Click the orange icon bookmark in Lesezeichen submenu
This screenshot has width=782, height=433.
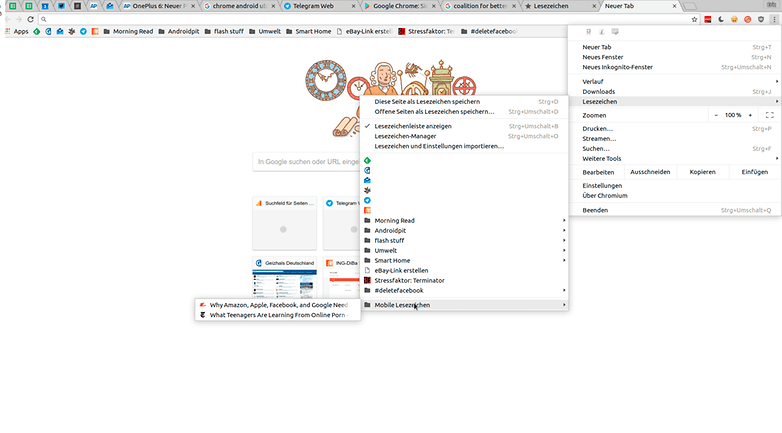(x=367, y=211)
